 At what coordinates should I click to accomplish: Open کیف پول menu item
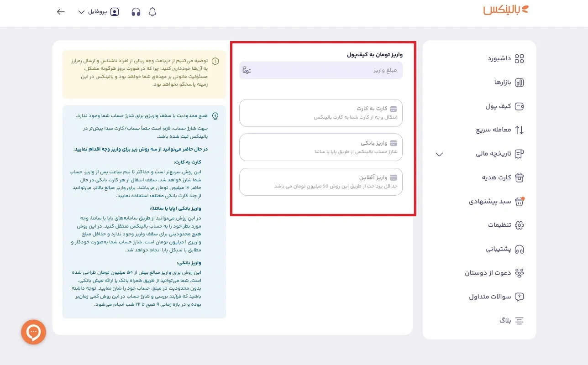498,106
